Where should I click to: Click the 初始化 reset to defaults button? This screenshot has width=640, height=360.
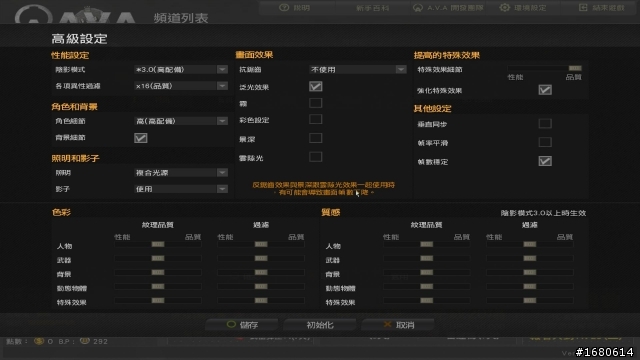[x=320, y=325]
